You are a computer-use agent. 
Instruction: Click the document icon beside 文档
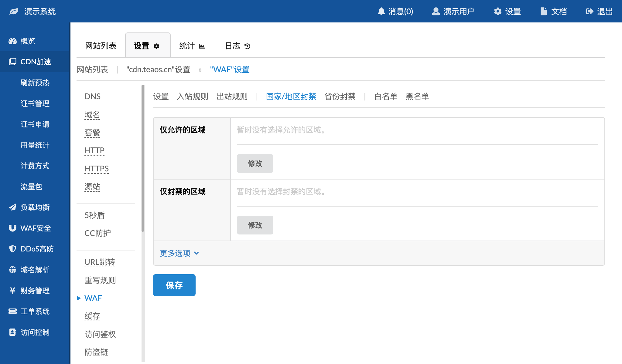(x=544, y=12)
